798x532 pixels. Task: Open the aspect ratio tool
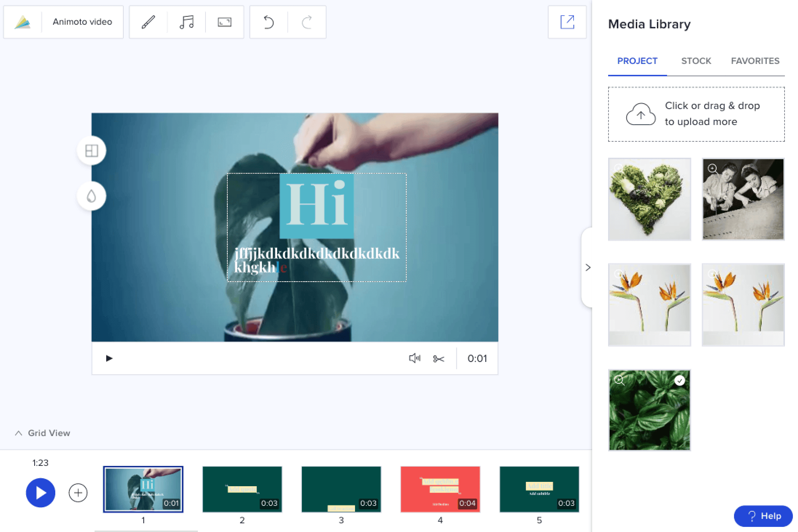pos(224,22)
